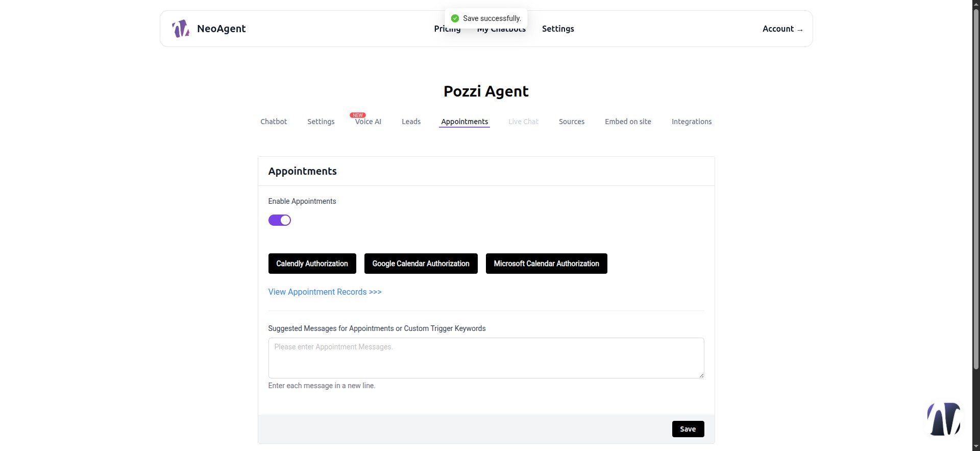Open the Live Chat tab
Screen dimensions: 980x451
[523, 122]
